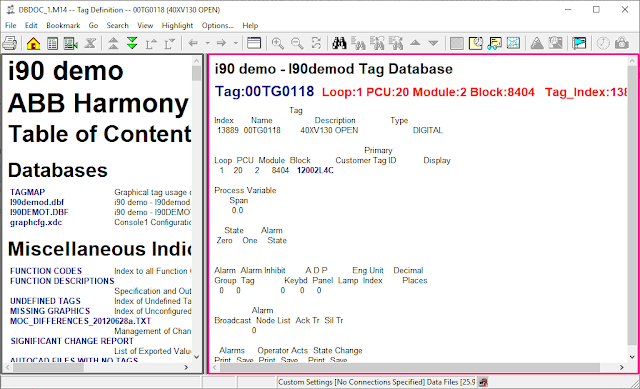The width and height of the screenshot is (640, 389).
Task: Open the TAGMAP database link
Action: pyautogui.click(x=28, y=192)
